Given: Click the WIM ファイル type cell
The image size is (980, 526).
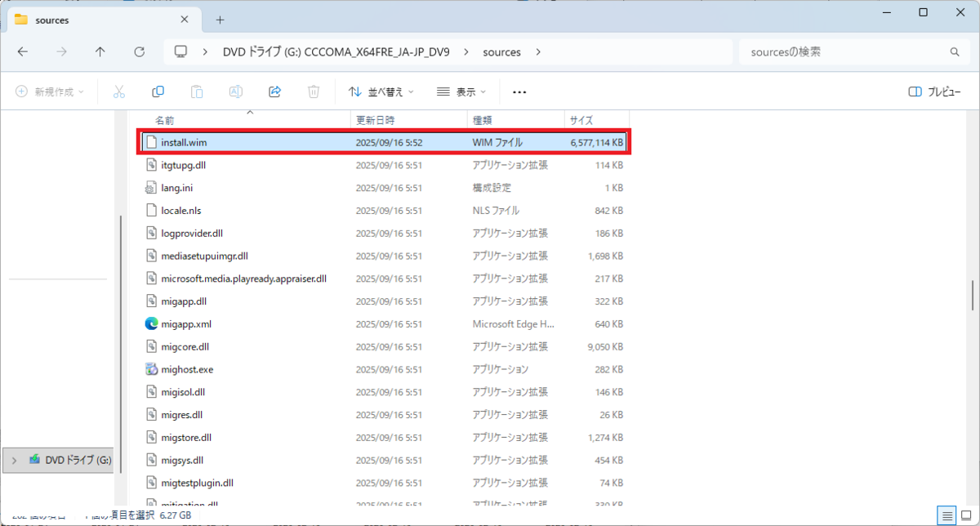Looking at the screenshot, I should tap(497, 142).
